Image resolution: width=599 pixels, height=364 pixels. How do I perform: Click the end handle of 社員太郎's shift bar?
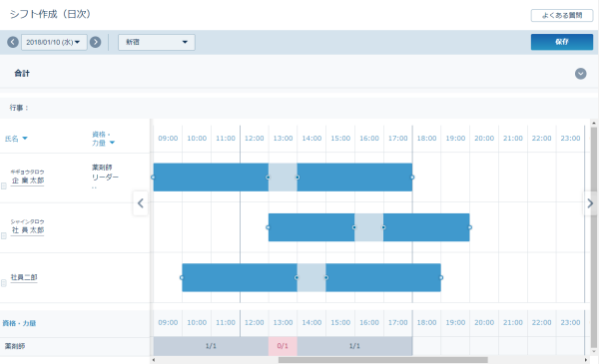click(470, 227)
